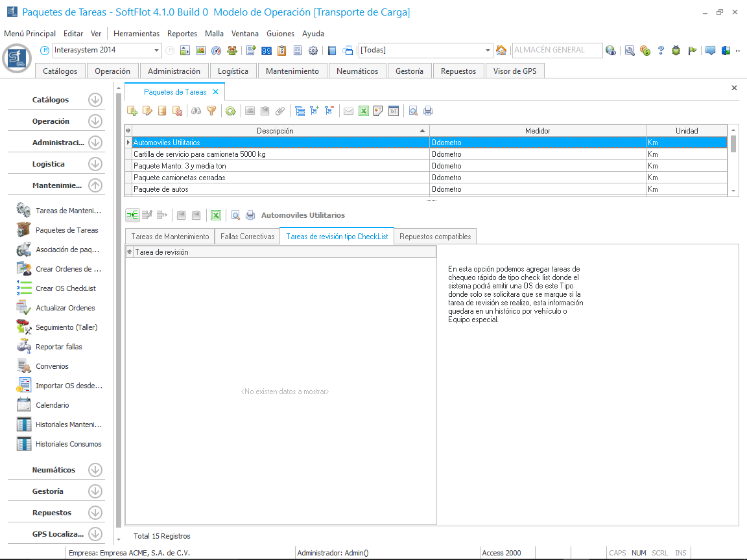Sort by the Medidor column header

tap(537, 131)
